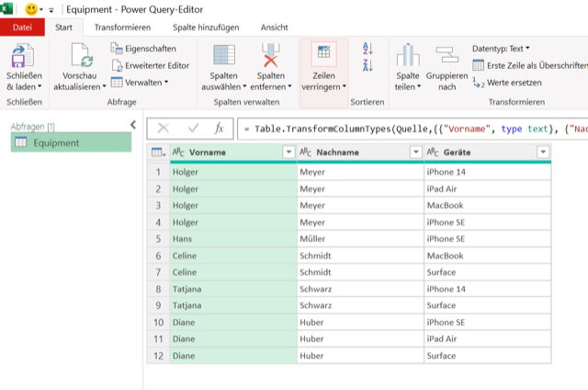This screenshot has width=588, height=390.
Task: Expand Schließen & laden dropdown arrow
Action: (40, 86)
